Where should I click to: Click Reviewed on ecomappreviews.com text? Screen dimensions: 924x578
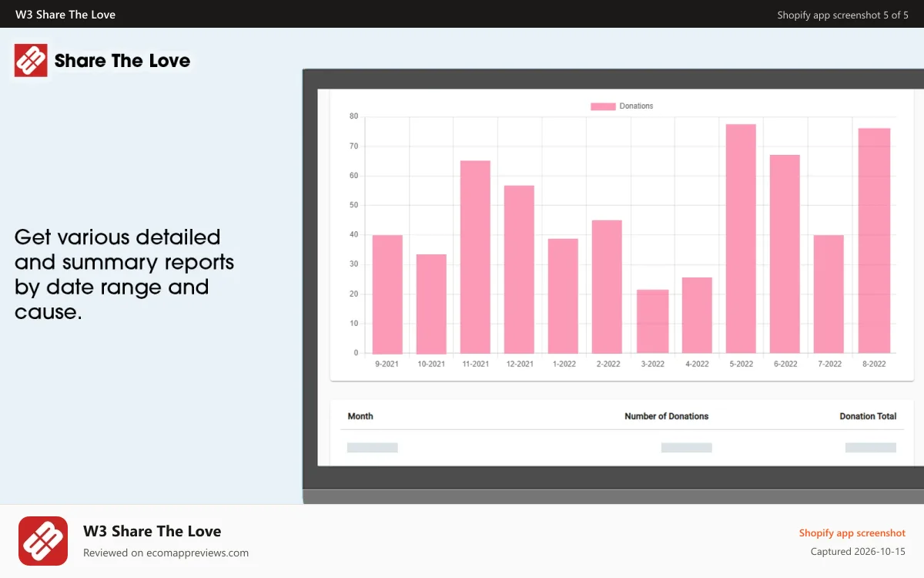point(166,553)
